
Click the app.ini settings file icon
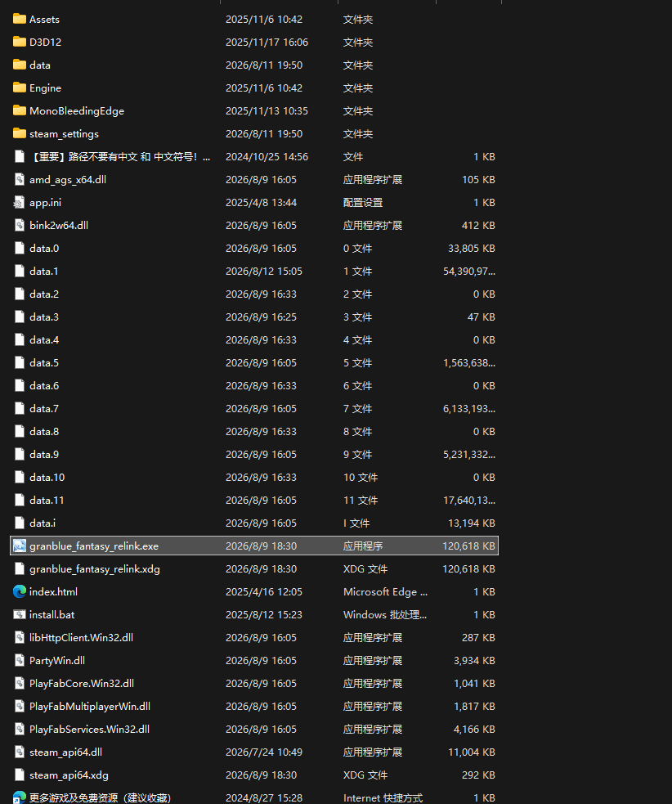click(x=20, y=203)
